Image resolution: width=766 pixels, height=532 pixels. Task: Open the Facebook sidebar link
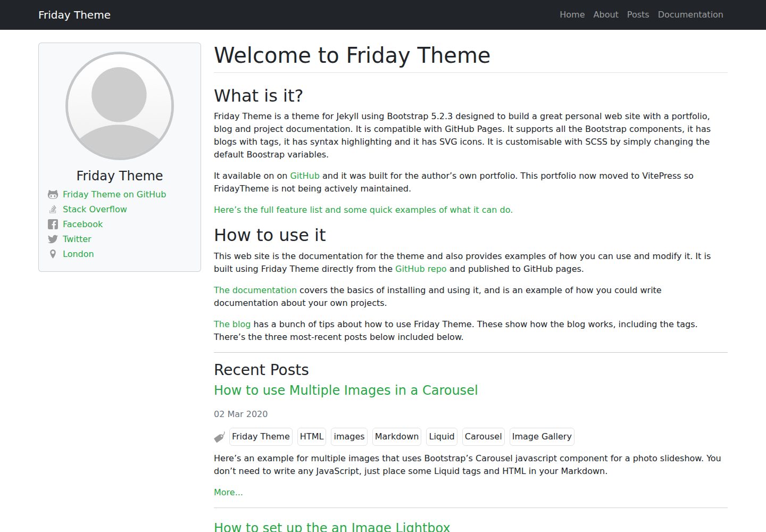point(82,225)
